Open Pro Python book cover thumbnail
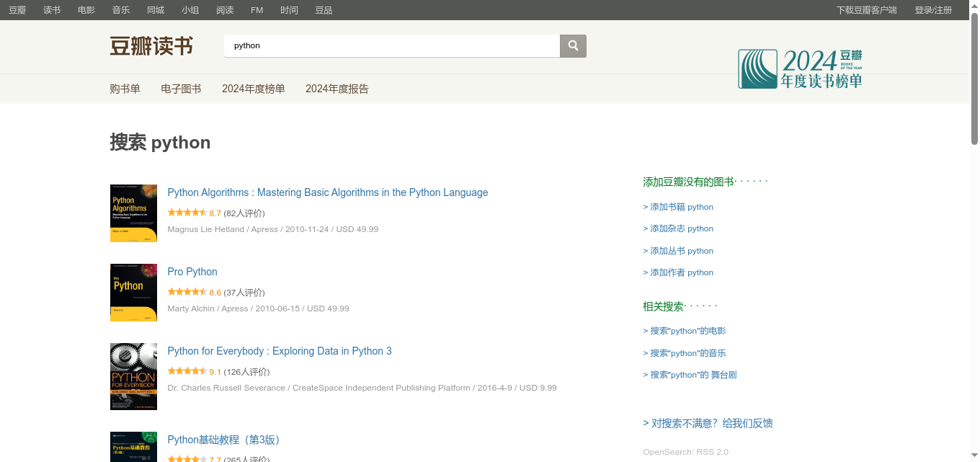 pyautogui.click(x=133, y=293)
